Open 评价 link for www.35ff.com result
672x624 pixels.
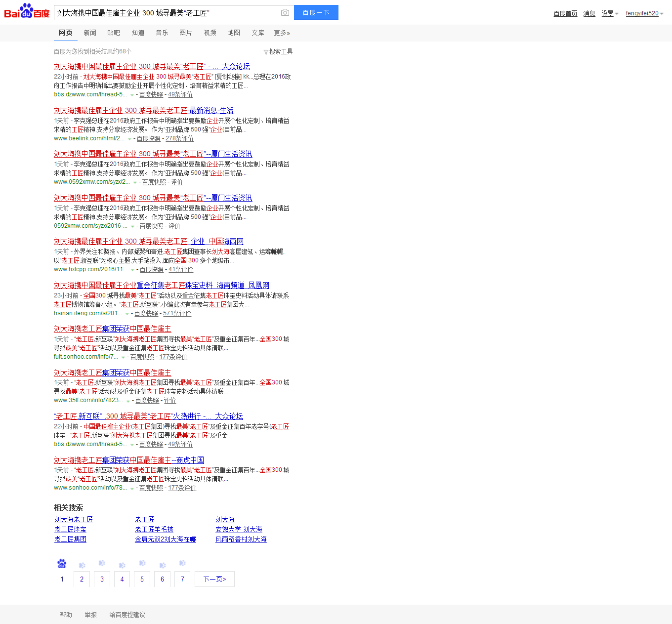pos(170,400)
